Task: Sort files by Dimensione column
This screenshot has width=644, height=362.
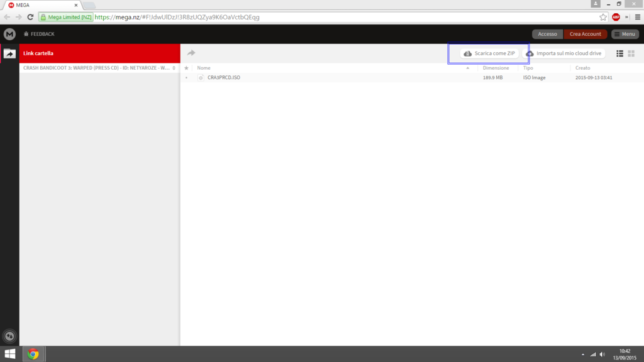Action: coord(496,68)
